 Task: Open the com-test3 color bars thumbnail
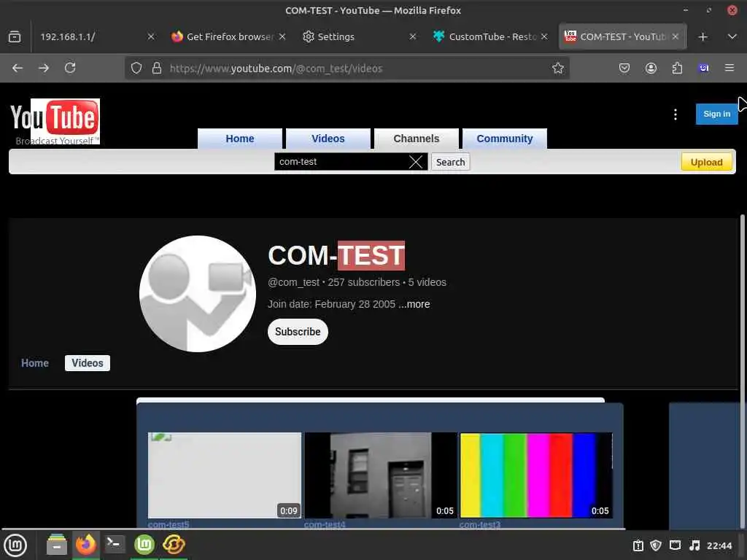(x=536, y=475)
